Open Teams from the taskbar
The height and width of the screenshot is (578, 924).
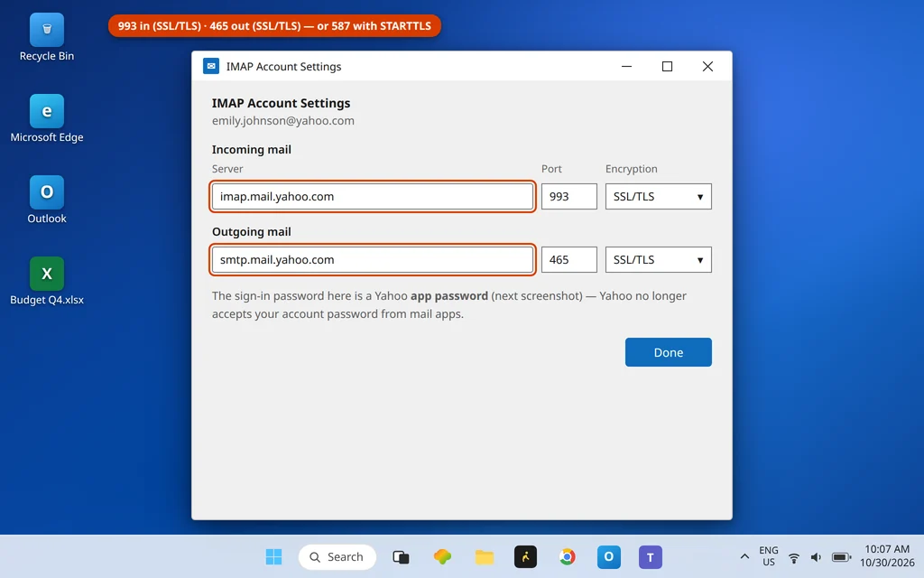click(651, 556)
